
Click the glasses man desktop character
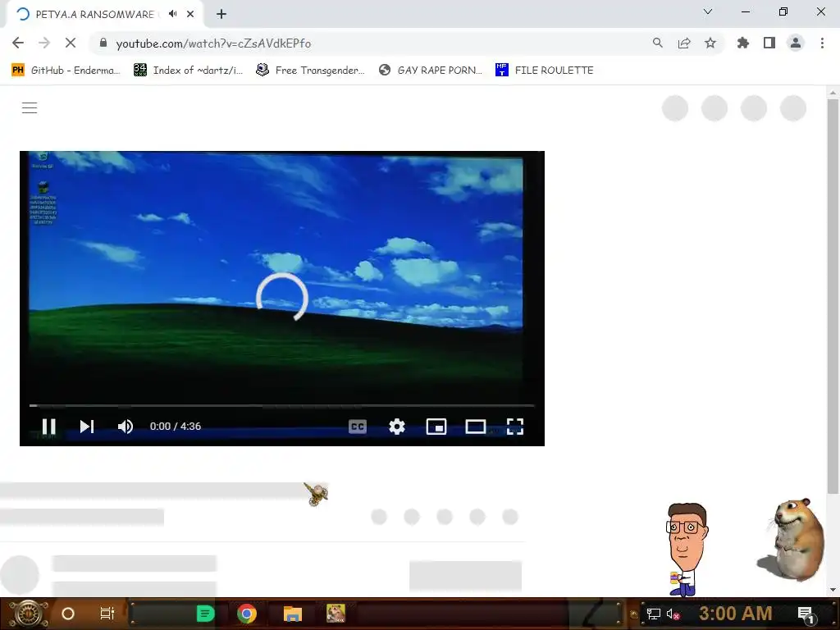coord(687,550)
